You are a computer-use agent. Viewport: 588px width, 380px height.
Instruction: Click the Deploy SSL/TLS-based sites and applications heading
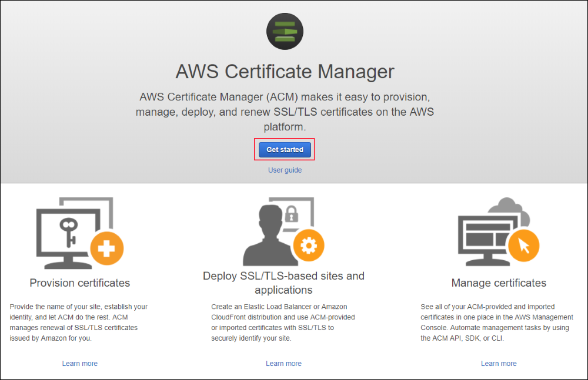pyautogui.click(x=283, y=283)
